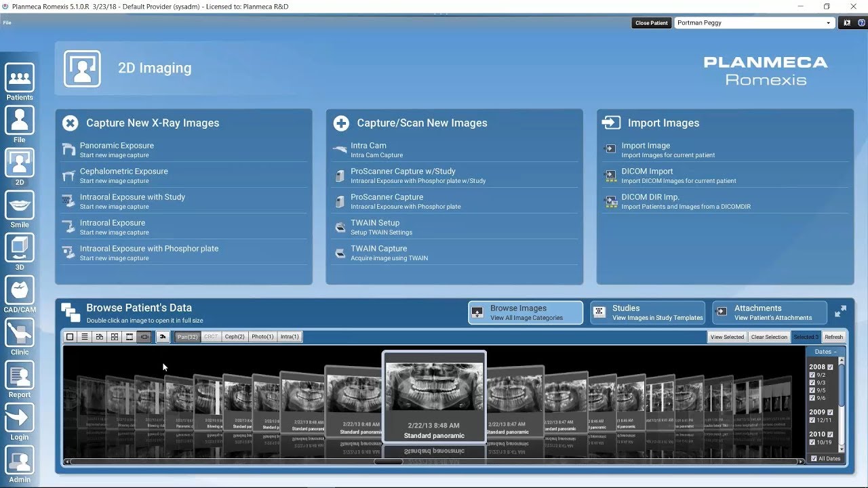The image size is (868, 488).
Task: Select grid thumbnails view mode icon
Action: point(115,337)
